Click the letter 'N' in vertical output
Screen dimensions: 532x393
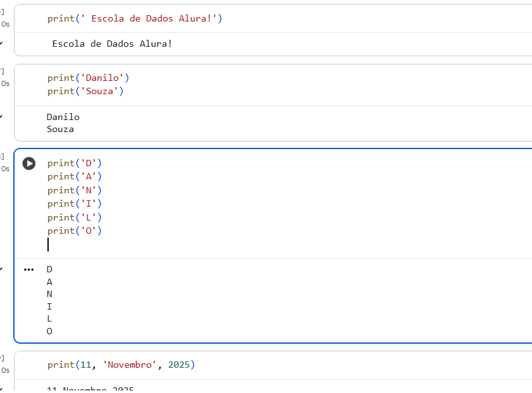click(x=50, y=294)
